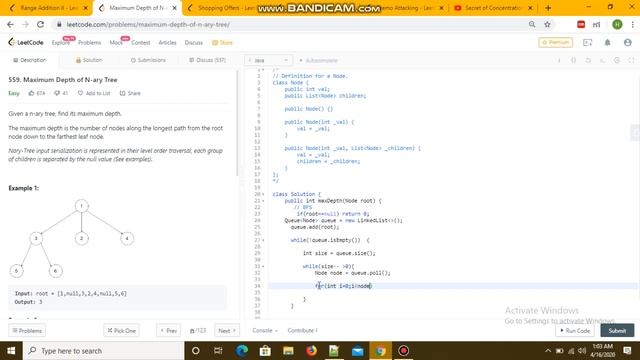Go back in browser history
This screenshot has height=360, width=640.
click(x=11, y=24)
